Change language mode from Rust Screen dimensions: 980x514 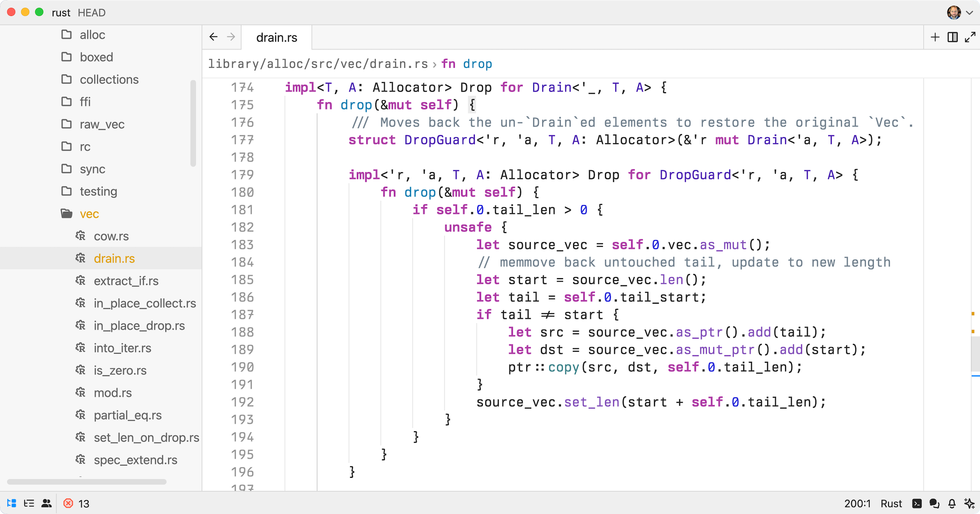click(891, 503)
